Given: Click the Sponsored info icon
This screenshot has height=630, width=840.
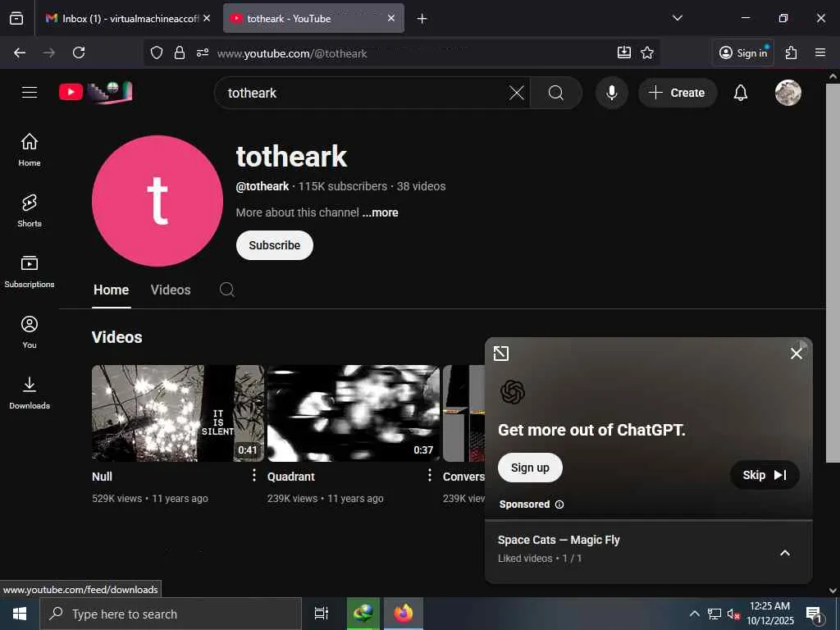Looking at the screenshot, I should click(x=559, y=504).
